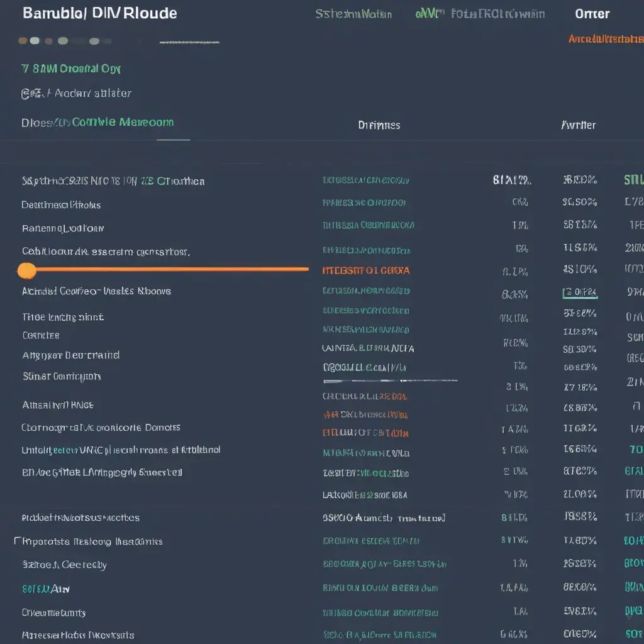Select the orange highlighted "ITEBSITT O1 GIBFA" entry

point(365,270)
